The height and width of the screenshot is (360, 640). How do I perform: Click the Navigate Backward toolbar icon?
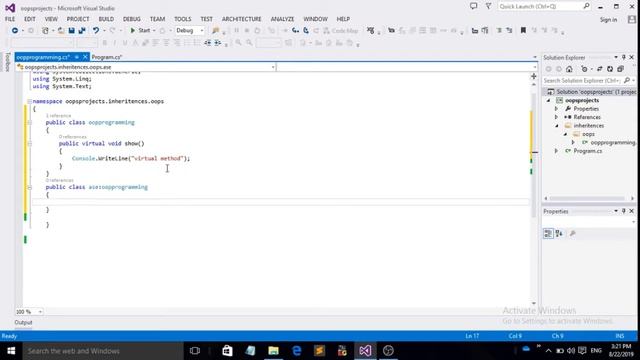point(15,31)
